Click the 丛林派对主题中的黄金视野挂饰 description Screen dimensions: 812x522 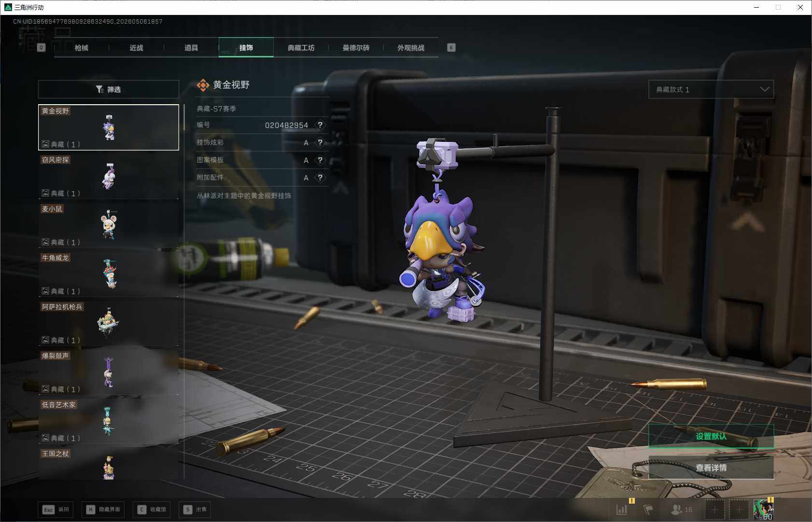[244, 196]
